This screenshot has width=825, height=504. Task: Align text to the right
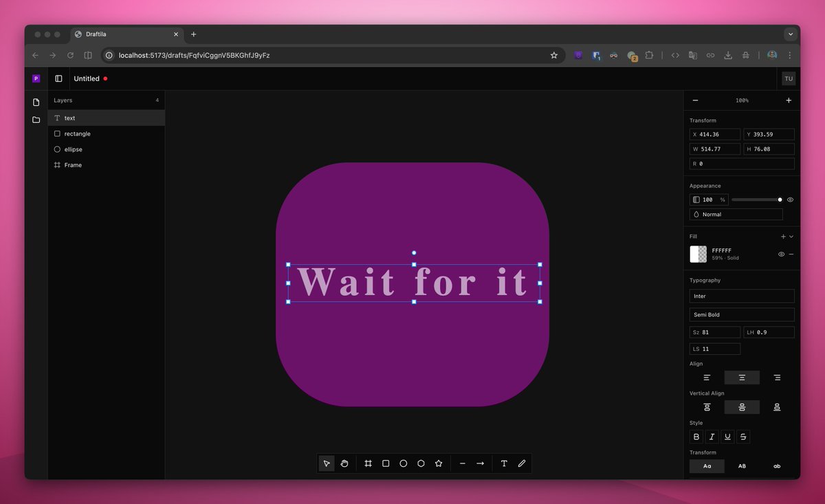[777, 377]
